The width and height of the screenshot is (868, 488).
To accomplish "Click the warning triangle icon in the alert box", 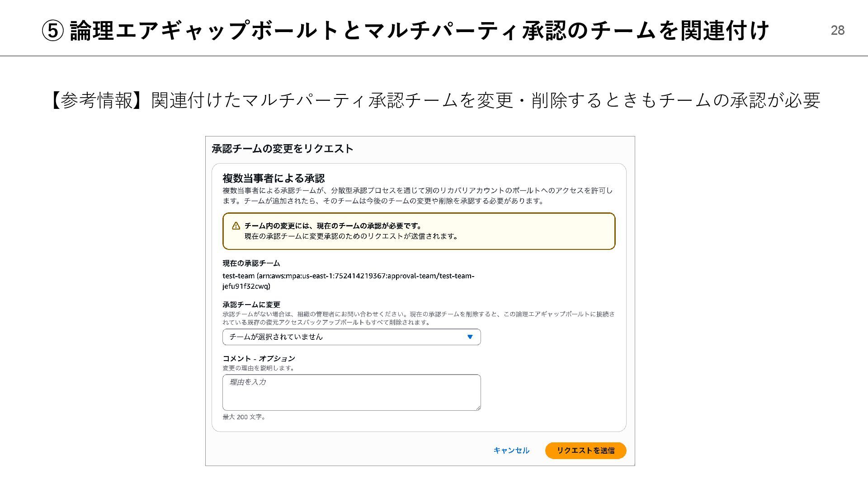I will tap(236, 226).
